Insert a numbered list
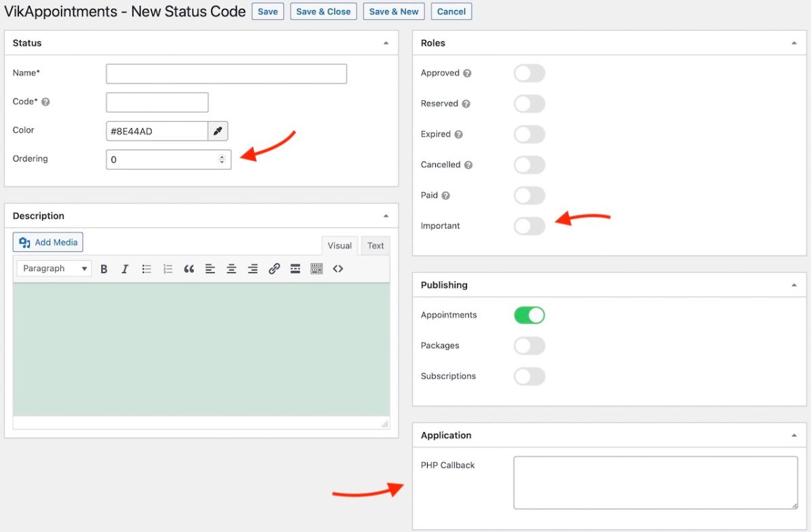This screenshot has width=811, height=532. tap(168, 269)
